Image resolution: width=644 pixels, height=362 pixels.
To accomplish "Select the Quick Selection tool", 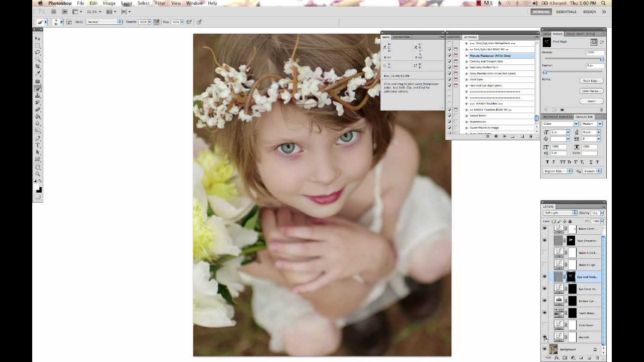I will [x=38, y=59].
